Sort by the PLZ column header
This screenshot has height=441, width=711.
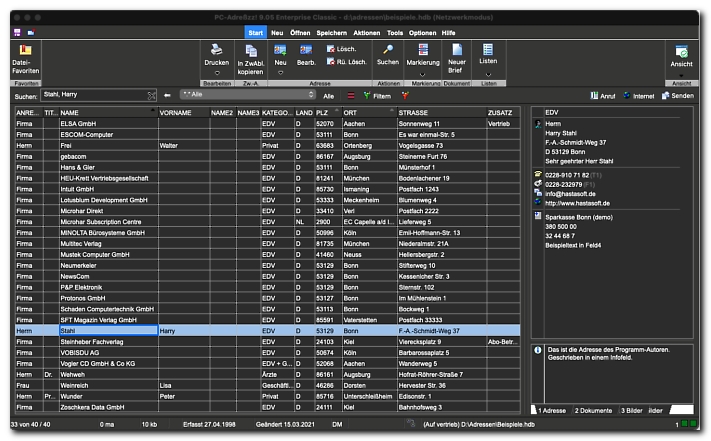pos(327,112)
